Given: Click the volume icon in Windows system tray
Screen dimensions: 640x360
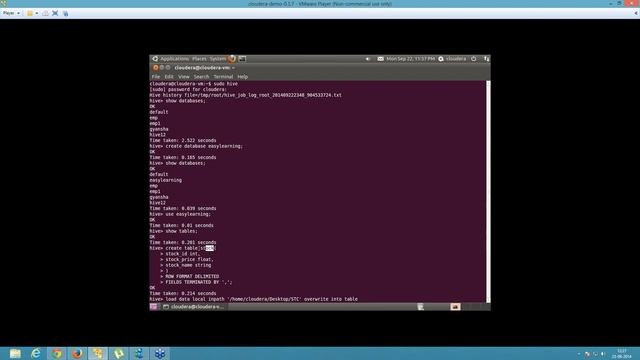Looking at the screenshot, I should point(603,354).
